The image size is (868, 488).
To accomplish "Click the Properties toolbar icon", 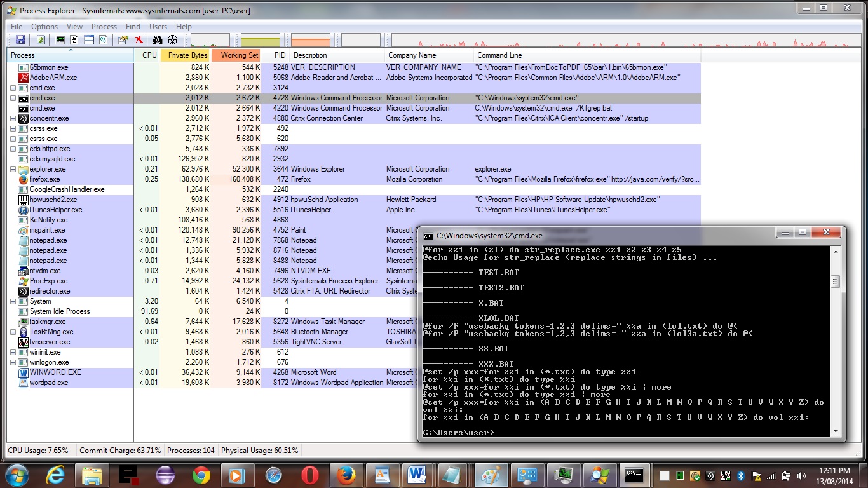I will pyautogui.click(x=123, y=40).
